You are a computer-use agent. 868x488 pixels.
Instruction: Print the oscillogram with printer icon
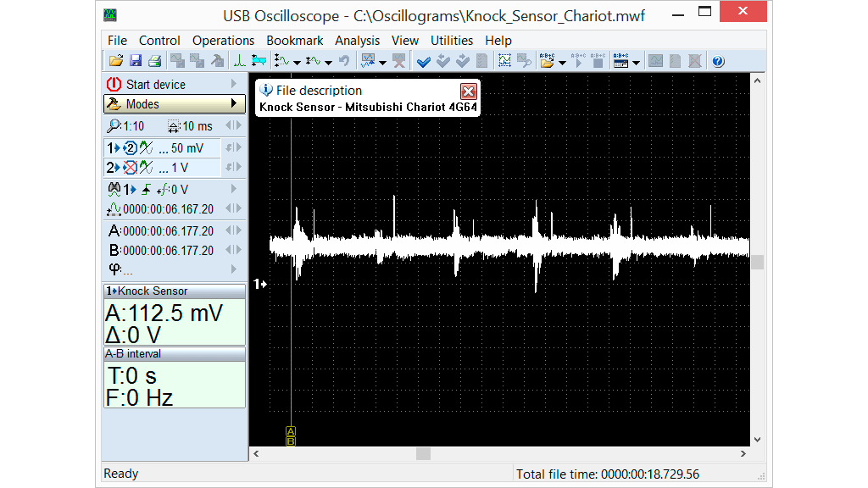[155, 61]
